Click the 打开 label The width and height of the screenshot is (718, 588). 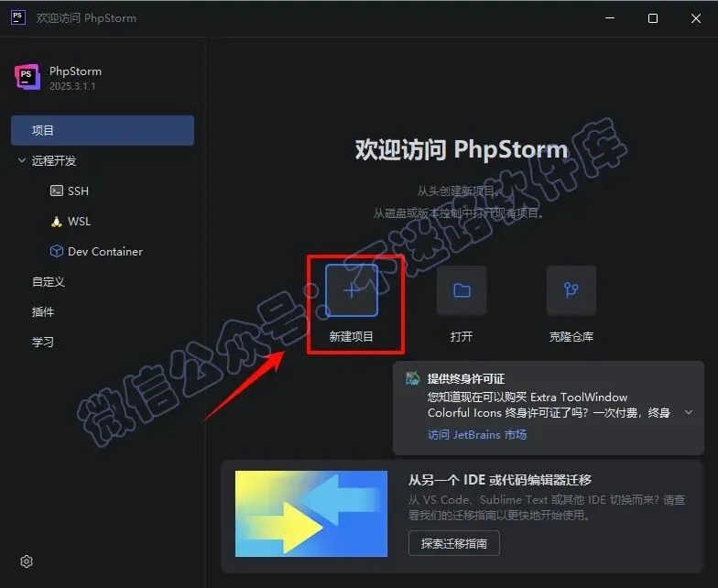(462, 337)
